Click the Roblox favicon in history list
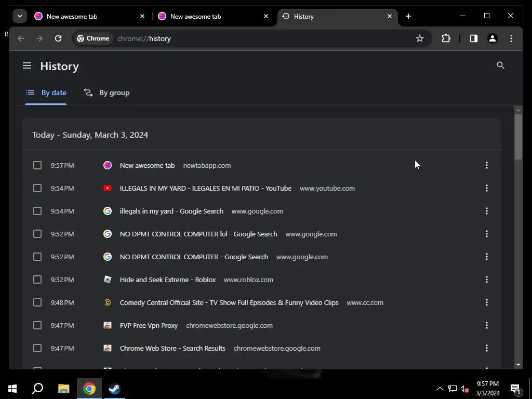The image size is (532, 399). point(108,280)
